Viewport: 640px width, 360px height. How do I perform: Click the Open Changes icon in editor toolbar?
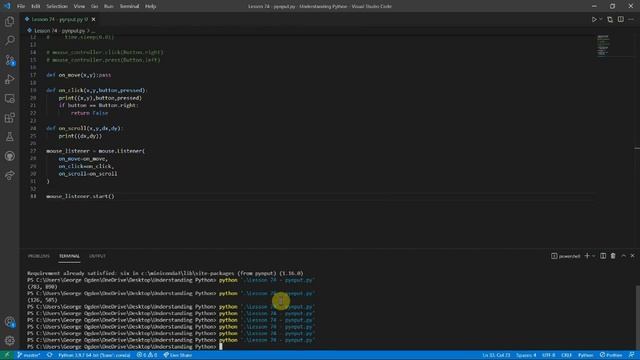[610, 19]
